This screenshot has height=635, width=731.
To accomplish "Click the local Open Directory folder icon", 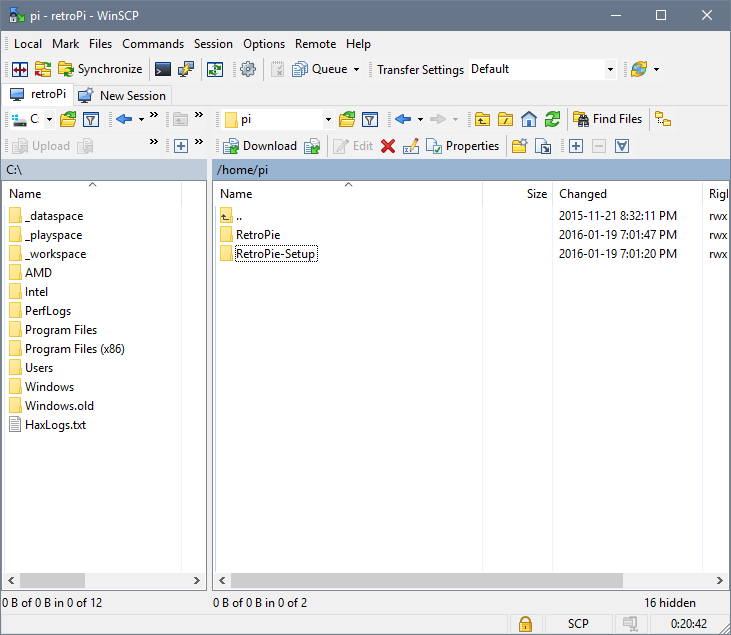I will point(68,119).
